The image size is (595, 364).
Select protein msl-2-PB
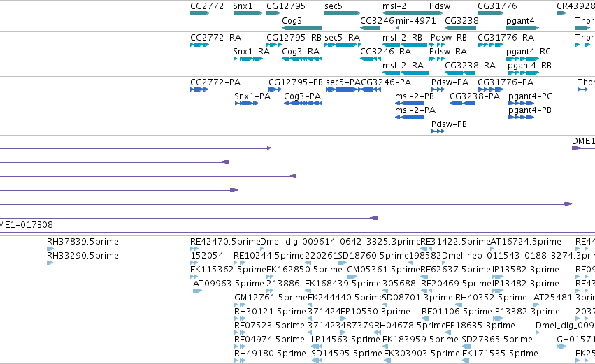click(x=409, y=103)
